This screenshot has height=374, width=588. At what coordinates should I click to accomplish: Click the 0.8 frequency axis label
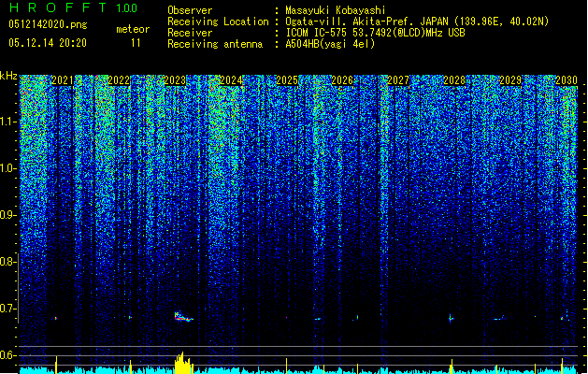[7, 262]
